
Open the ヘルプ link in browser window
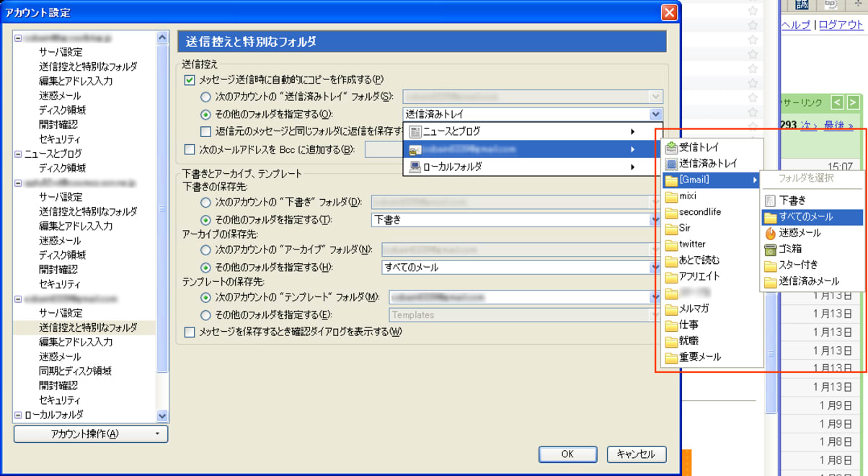point(796,25)
